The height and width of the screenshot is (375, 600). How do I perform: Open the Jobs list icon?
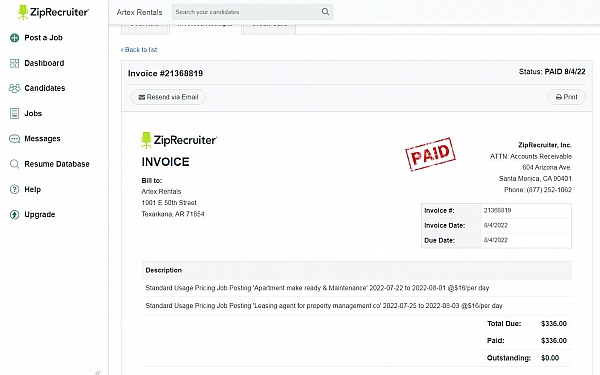pos(15,114)
